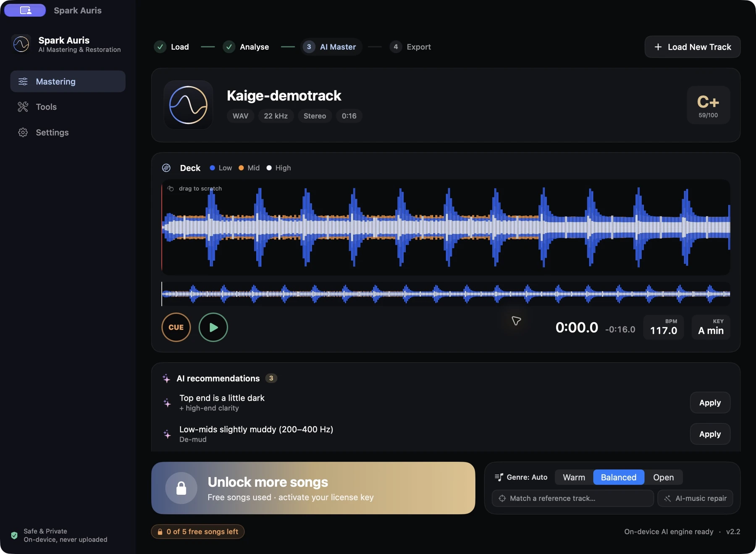The height and width of the screenshot is (554, 756).
Task: Click the 0:16 duration tag
Action: [x=349, y=116]
